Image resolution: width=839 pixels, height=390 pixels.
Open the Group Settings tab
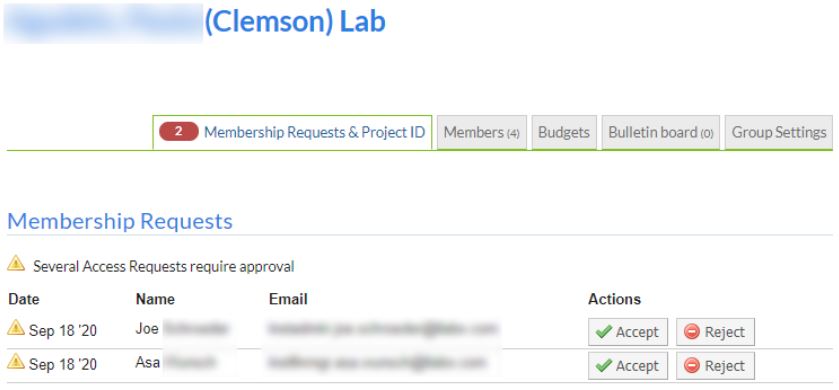[x=779, y=133]
